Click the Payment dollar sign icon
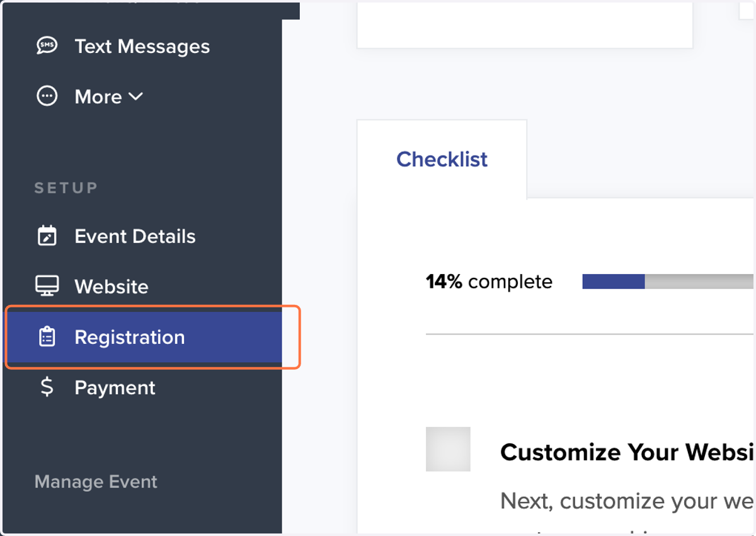Screen dimensions: 756x536 coord(47,387)
